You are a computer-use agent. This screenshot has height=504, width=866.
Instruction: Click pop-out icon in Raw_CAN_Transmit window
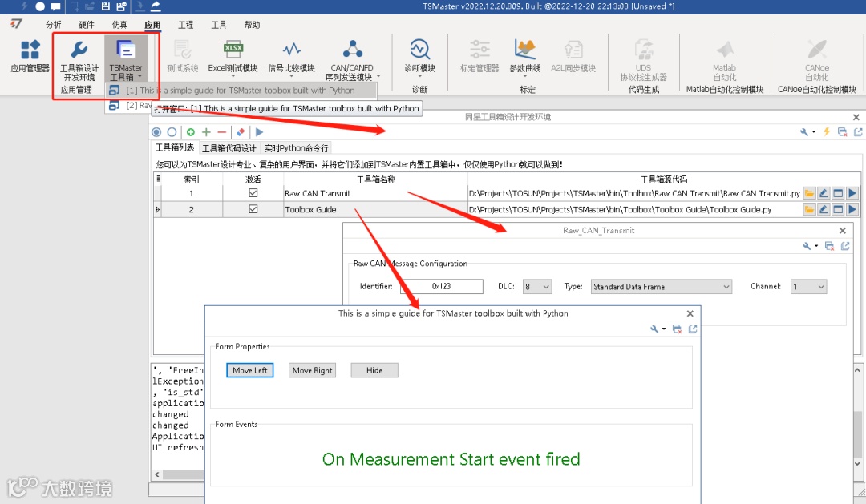click(845, 246)
